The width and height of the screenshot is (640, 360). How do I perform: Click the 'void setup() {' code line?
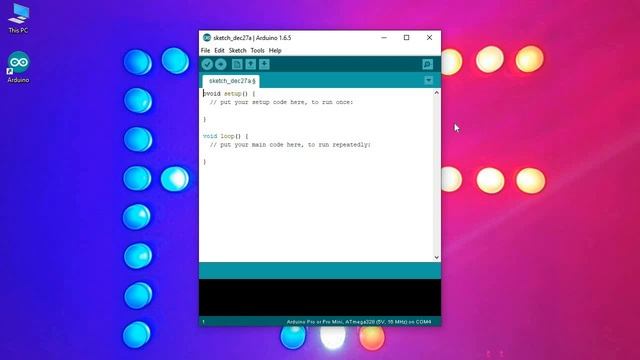pyautogui.click(x=229, y=93)
